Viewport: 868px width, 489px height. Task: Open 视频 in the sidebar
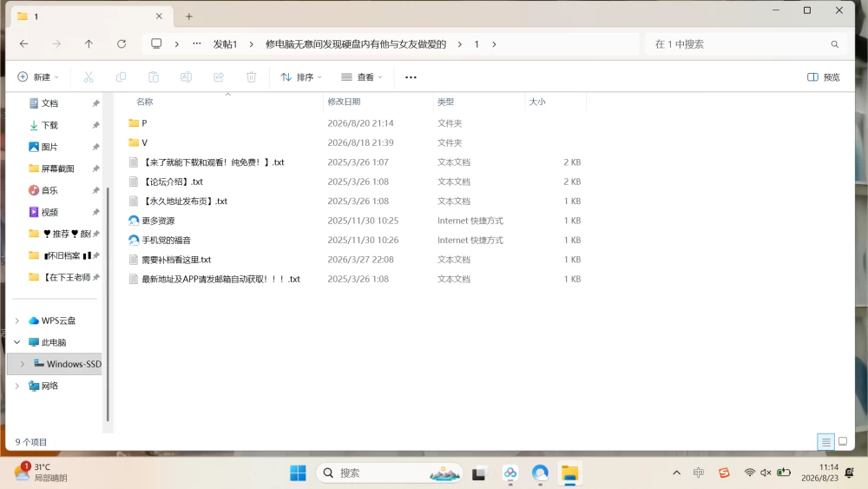click(49, 212)
